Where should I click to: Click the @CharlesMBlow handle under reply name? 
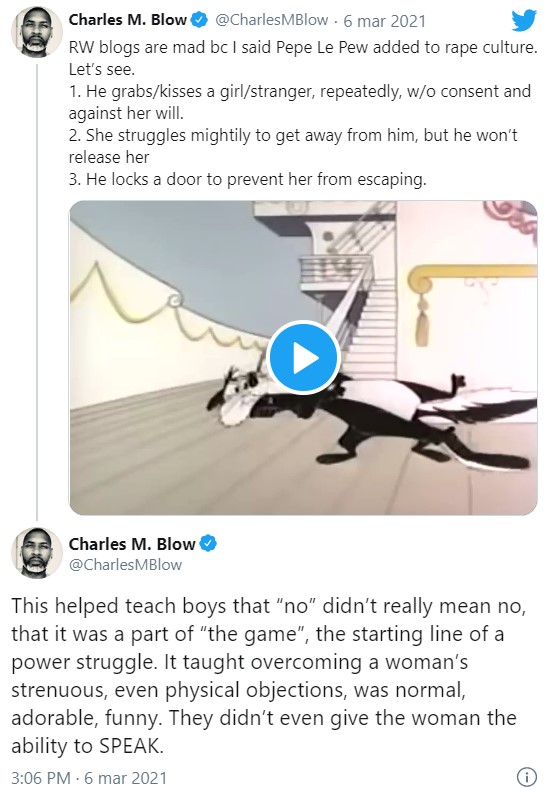(x=125, y=565)
